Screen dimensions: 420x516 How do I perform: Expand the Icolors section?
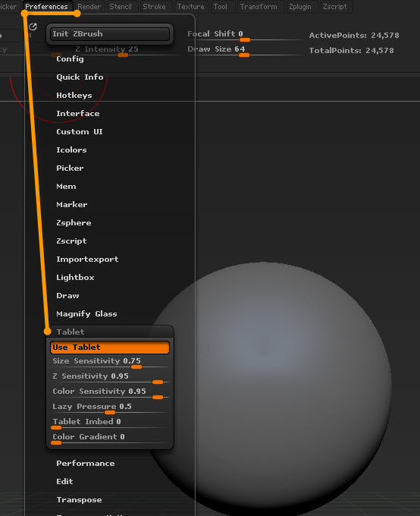(x=71, y=149)
